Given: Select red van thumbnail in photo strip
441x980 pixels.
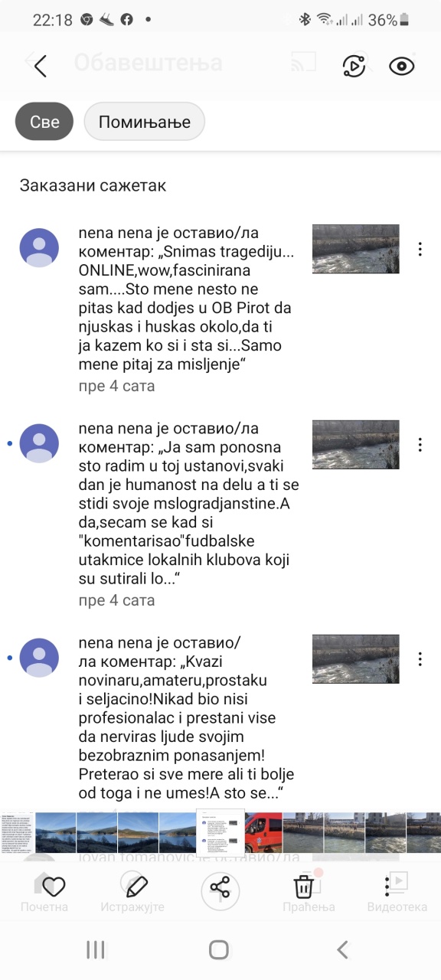Looking at the screenshot, I should (x=264, y=832).
